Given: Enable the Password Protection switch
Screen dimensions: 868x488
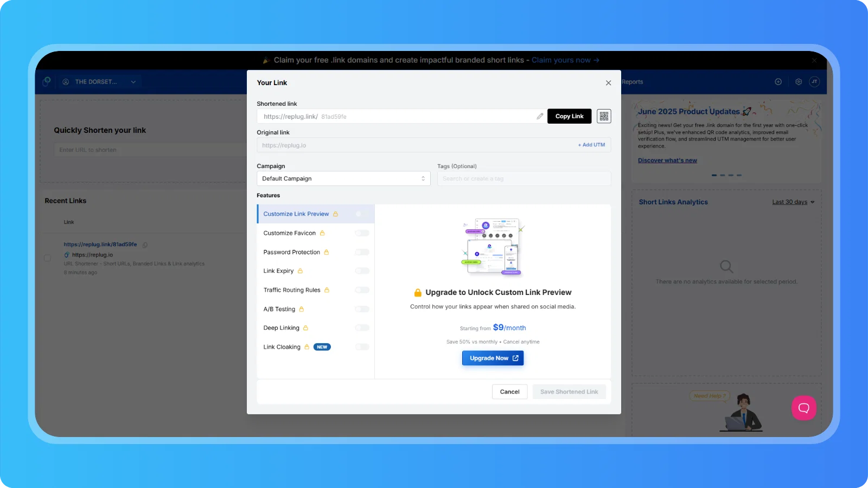Looking at the screenshot, I should pos(362,252).
